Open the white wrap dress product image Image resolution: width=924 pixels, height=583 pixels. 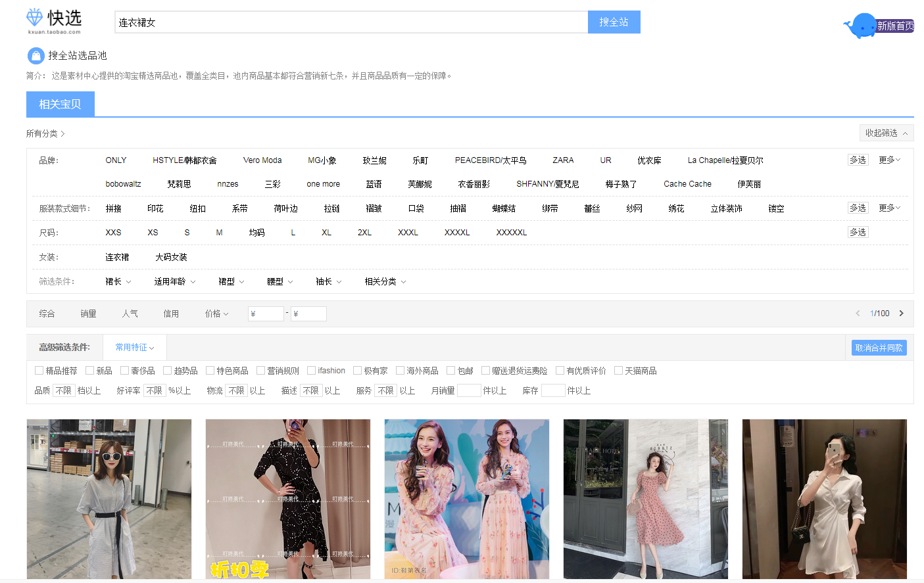coord(825,499)
